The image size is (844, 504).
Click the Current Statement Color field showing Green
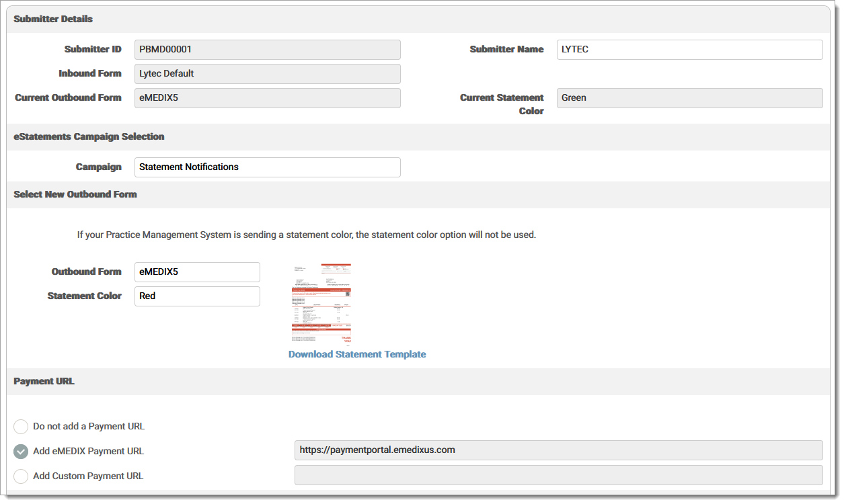click(689, 98)
